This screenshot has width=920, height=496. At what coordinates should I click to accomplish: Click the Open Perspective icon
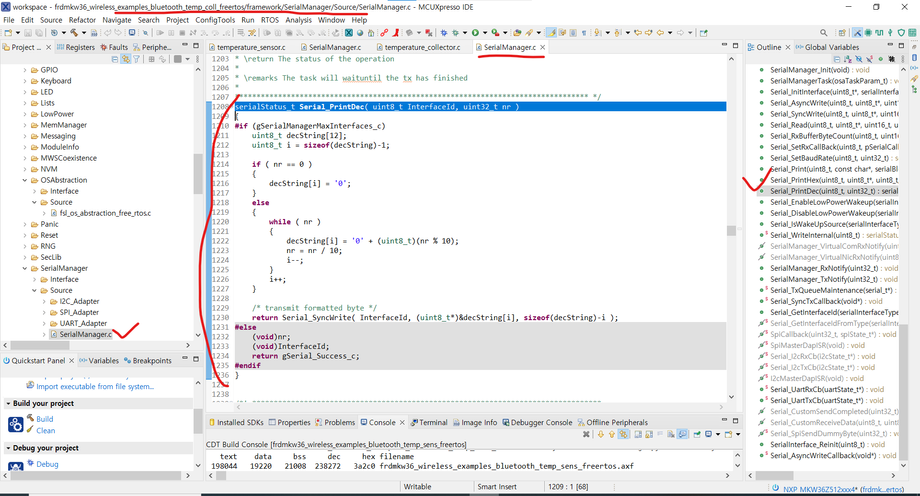[842, 32]
